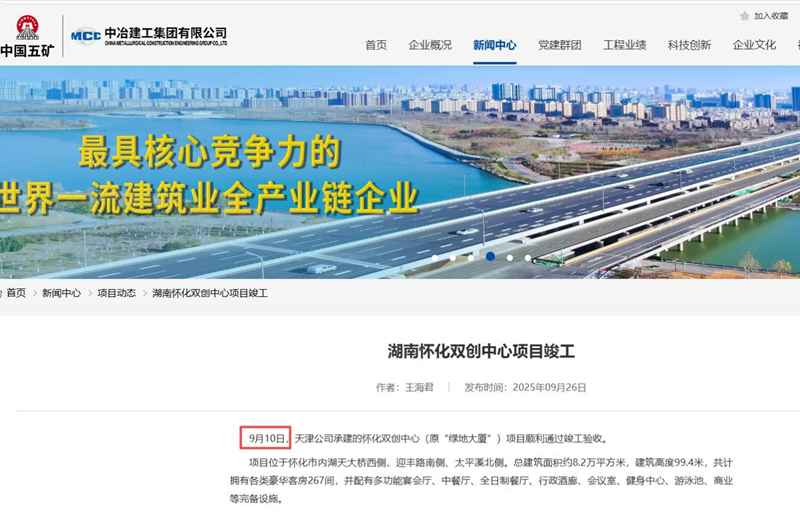Click the China Minmetals logo

click(x=28, y=36)
